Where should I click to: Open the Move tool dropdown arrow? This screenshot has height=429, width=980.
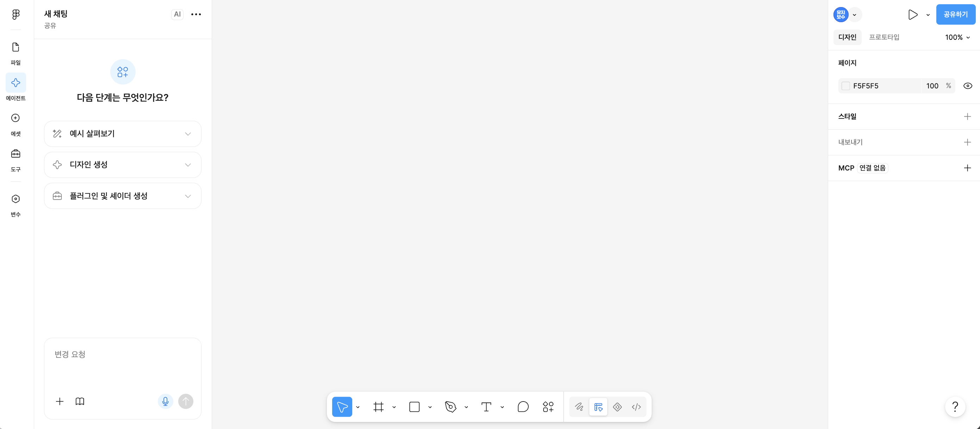(358, 407)
